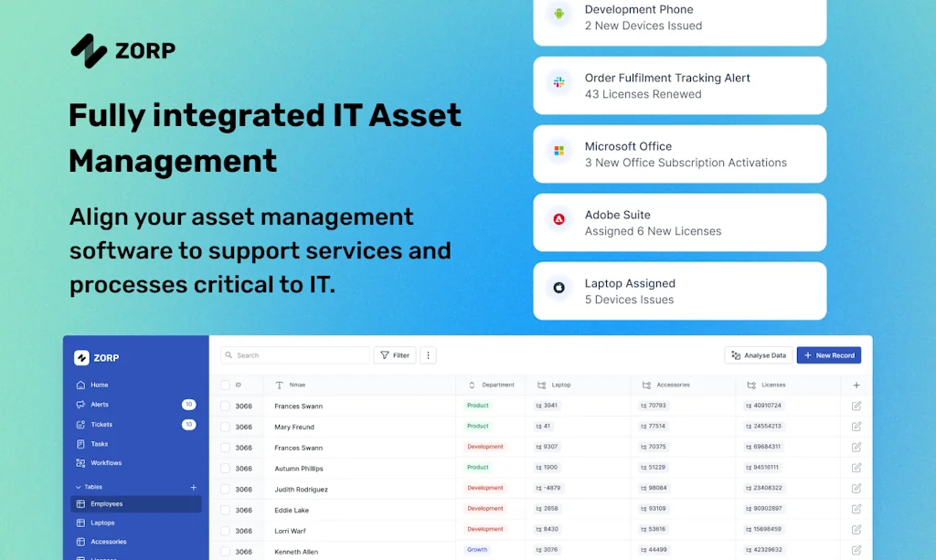The height and width of the screenshot is (560, 936).
Task: Toggle the select-all checkbox in header
Action: [x=225, y=386]
